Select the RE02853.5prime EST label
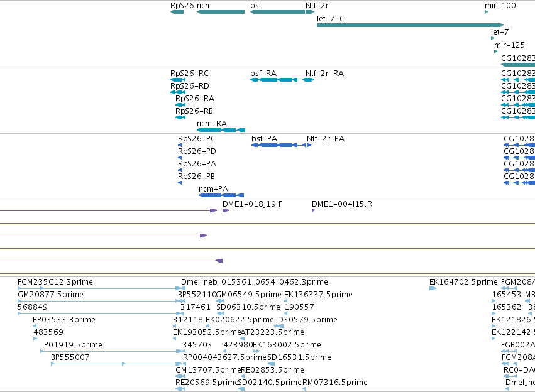The image size is (535, 392). pos(273,370)
